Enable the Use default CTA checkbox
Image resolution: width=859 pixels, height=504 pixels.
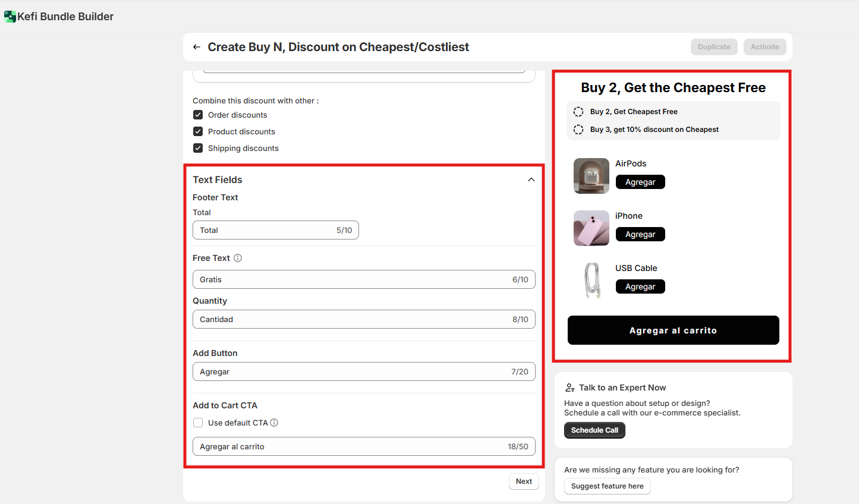pyautogui.click(x=198, y=423)
